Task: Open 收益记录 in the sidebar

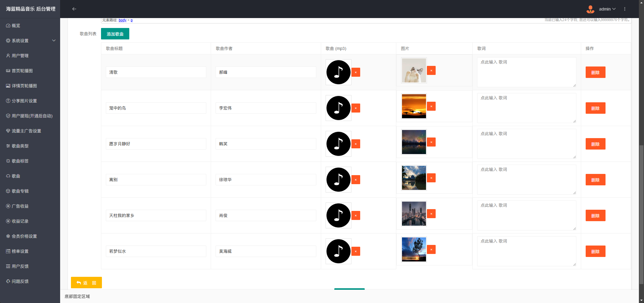Action: (30, 221)
